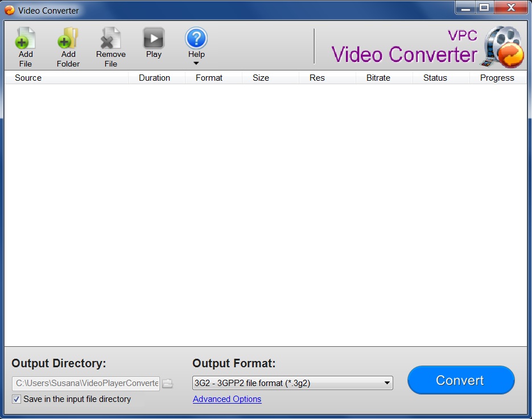This screenshot has height=419, width=532.
Task: Toggle Save in the input file directory
Action: pos(17,399)
